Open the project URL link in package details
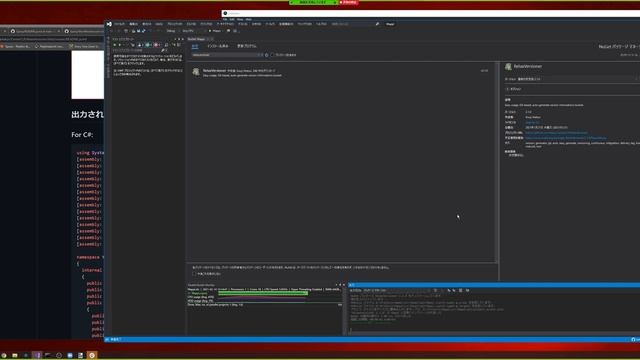The image size is (640, 360). 556,133
